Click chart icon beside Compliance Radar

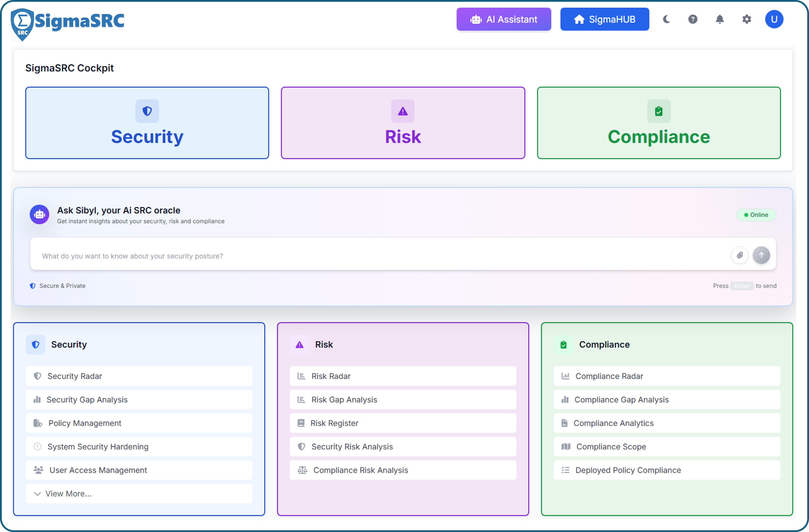click(565, 376)
